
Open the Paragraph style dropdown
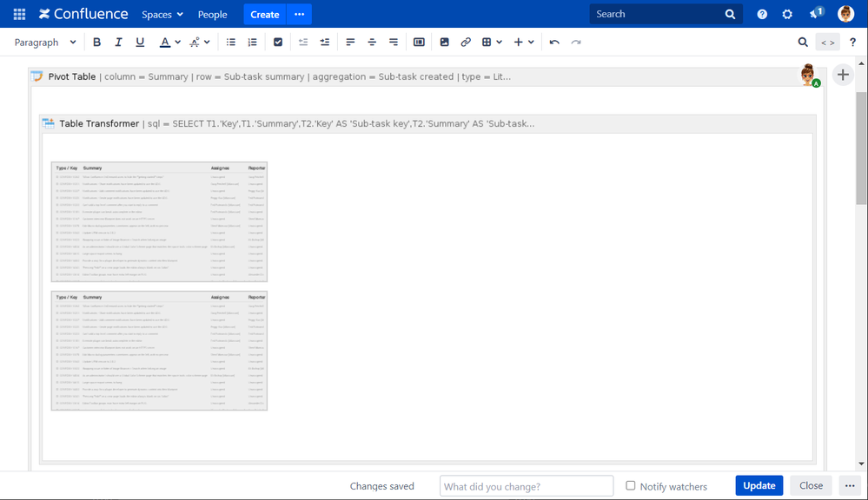(45, 42)
